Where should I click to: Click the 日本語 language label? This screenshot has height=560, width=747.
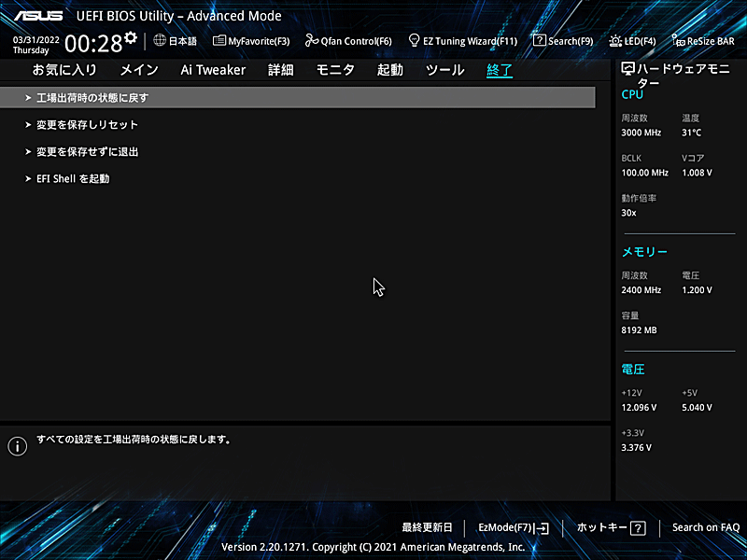pos(183,41)
